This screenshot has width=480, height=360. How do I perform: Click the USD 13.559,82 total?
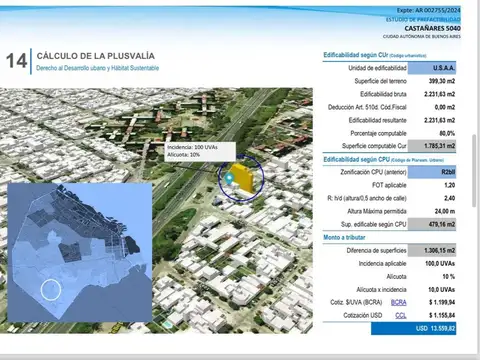point(413,329)
